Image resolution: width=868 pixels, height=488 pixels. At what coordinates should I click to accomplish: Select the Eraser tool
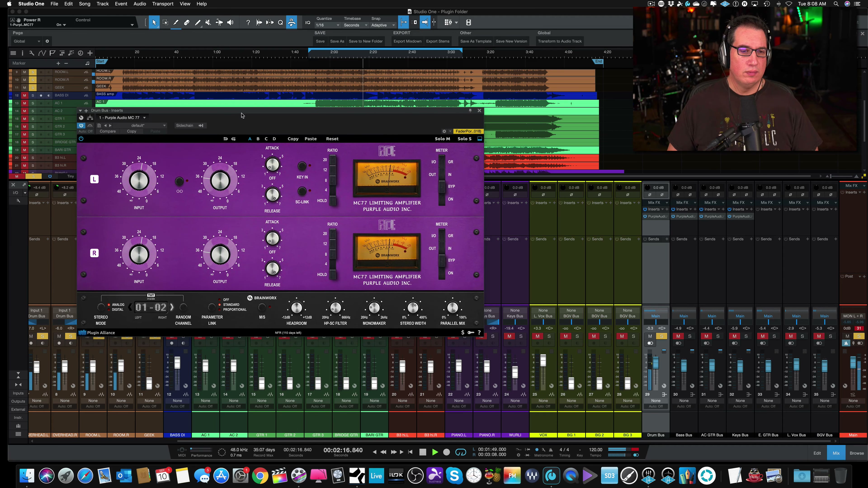tap(187, 23)
